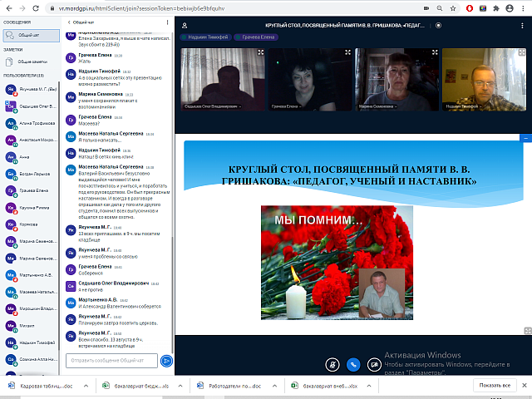This screenshot has height=399, width=532.
Task: Click the Седышев Олег Владимирович webcam dropdown label
Action: [213, 106]
